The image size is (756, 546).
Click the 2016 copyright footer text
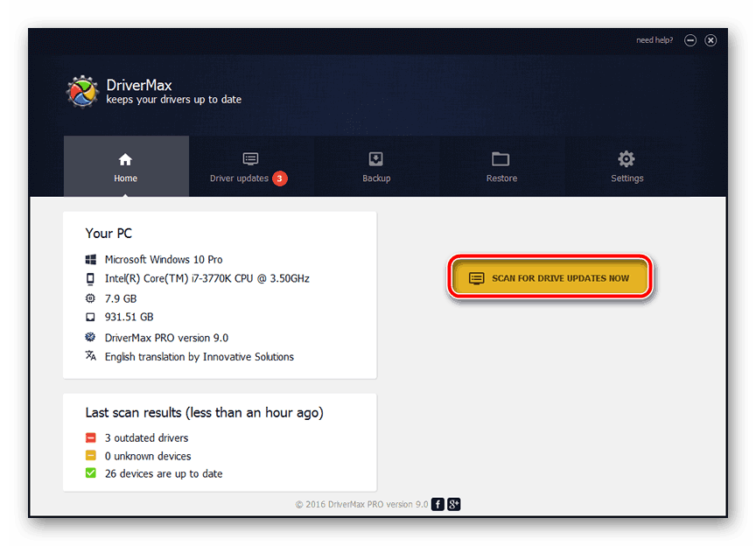(x=361, y=505)
